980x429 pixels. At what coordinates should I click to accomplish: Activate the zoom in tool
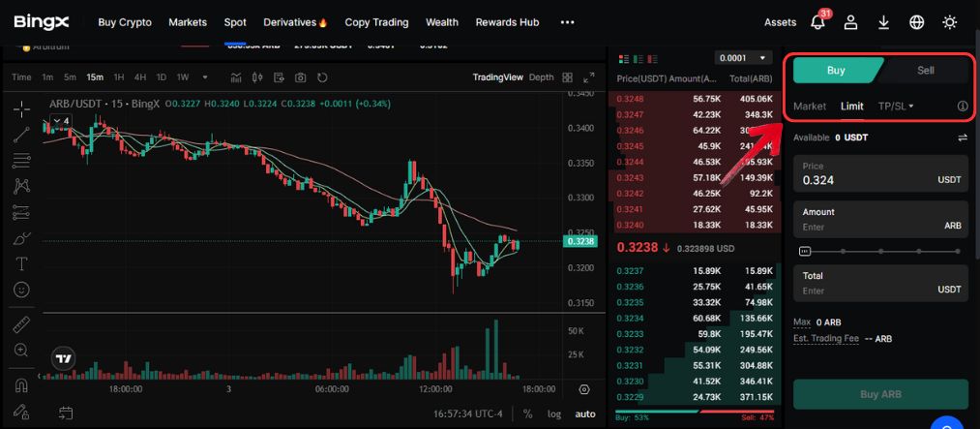pyautogui.click(x=22, y=351)
